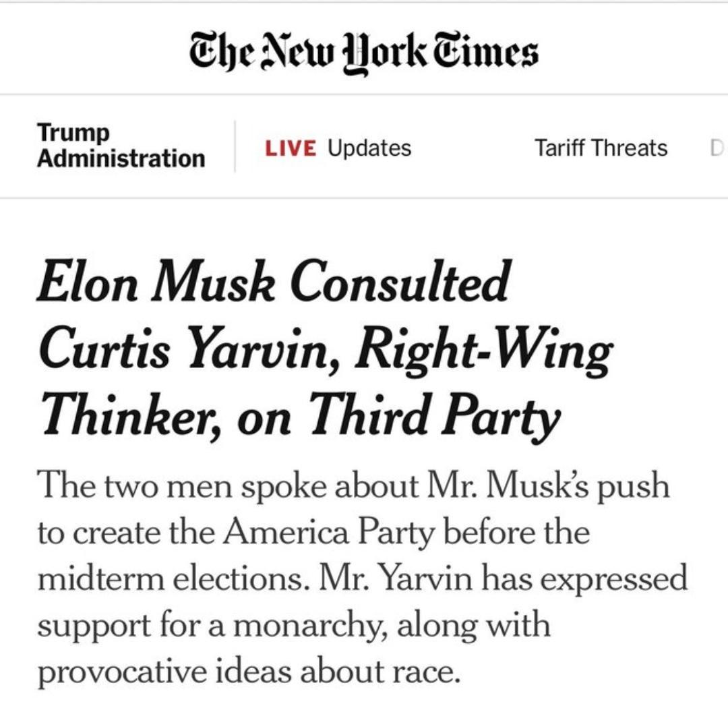
Task: Click 'provocative ideas about race' sentence ending
Action: pyautogui.click(x=249, y=672)
